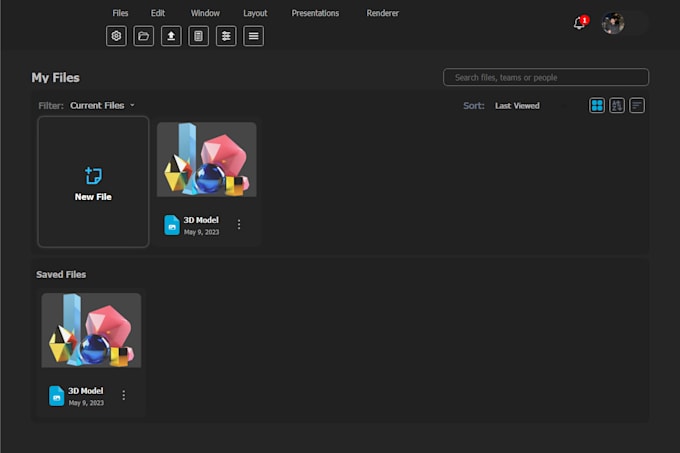Open the user profile avatar
Viewport: 680px width, 453px height.
[x=613, y=23]
